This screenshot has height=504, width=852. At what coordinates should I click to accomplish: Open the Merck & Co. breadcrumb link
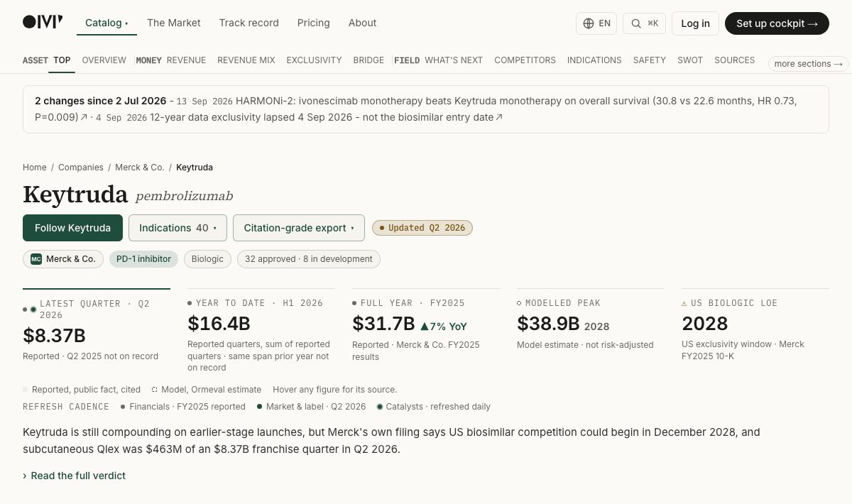140,168
